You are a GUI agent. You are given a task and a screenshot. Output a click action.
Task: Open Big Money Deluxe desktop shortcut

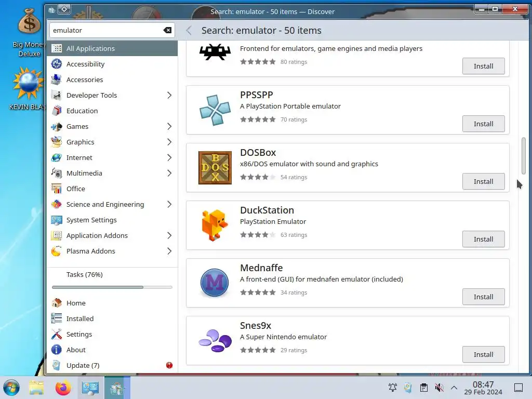point(30,33)
